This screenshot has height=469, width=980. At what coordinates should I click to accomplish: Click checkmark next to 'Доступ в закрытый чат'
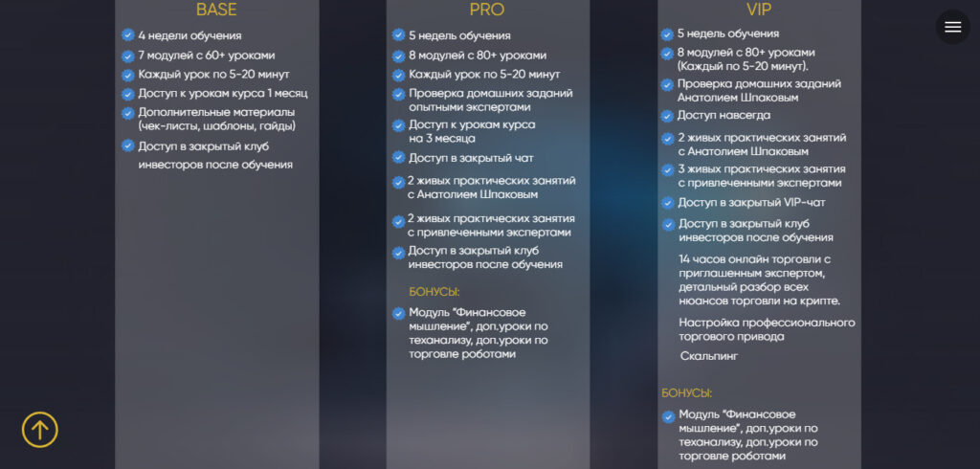coord(399,158)
